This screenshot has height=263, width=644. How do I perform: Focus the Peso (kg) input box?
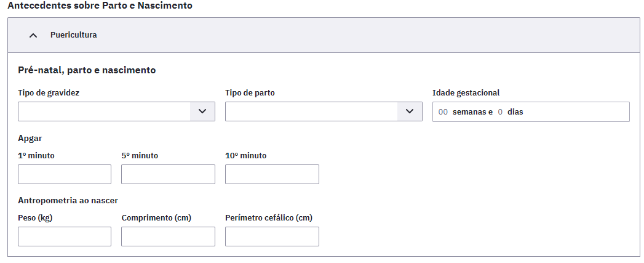tap(65, 237)
